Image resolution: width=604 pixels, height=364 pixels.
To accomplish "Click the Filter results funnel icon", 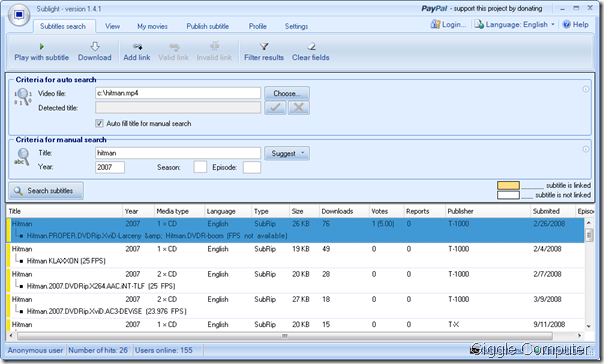I will point(264,47).
